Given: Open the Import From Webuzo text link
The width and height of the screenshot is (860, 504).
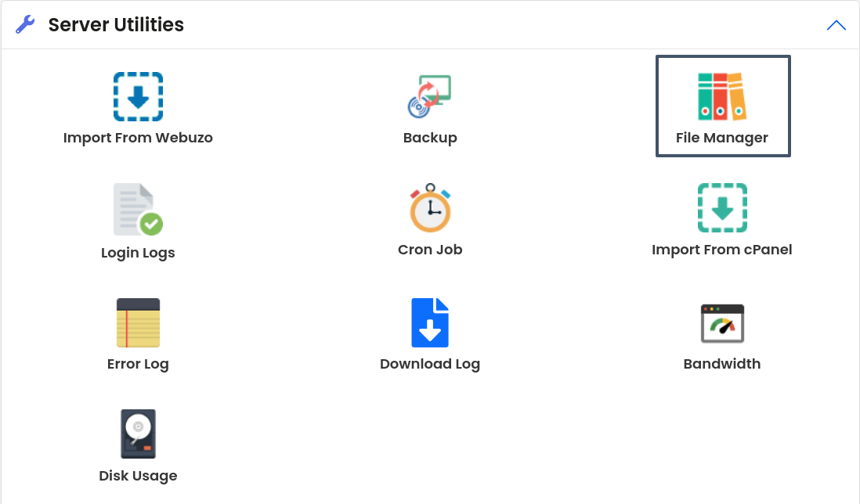Looking at the screenshot, I should tap(138, 138).
